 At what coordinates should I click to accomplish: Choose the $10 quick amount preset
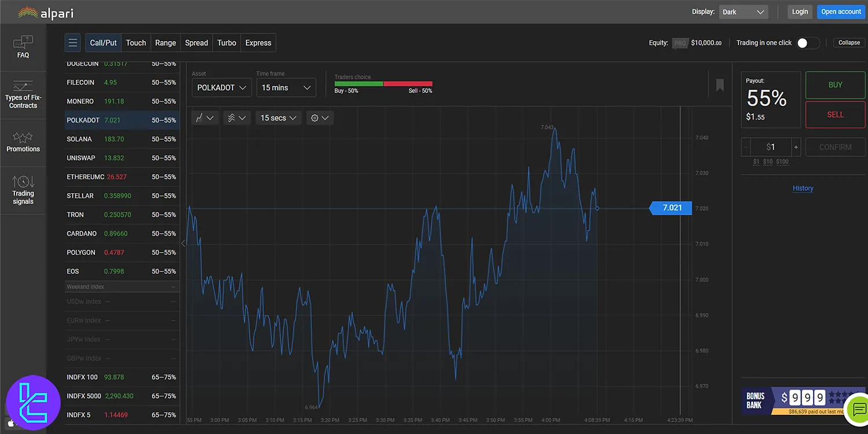coord(767,161)
